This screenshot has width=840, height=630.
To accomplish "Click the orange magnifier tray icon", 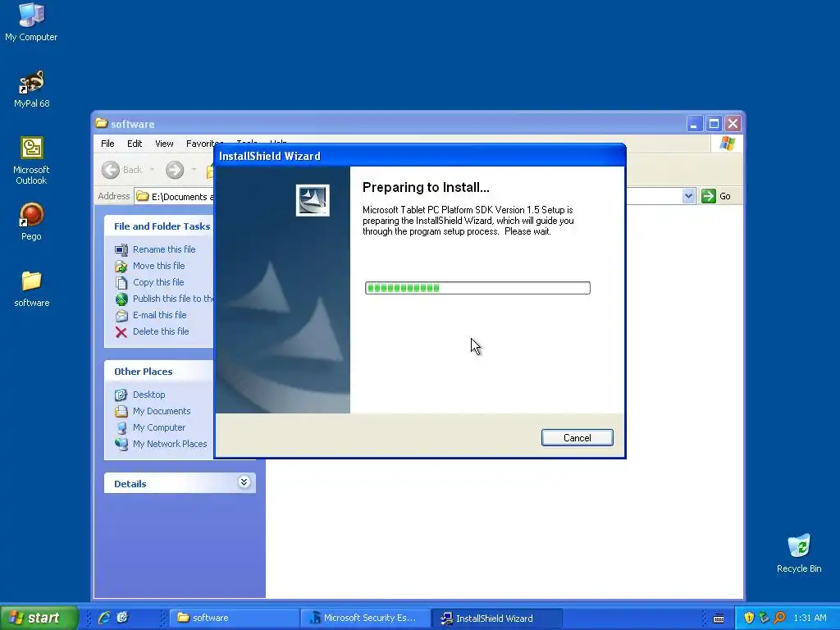I will pos(780,618).
